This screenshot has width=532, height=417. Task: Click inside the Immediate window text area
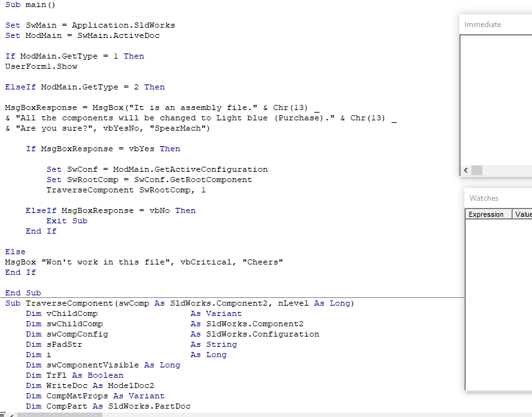click(497, 100)
